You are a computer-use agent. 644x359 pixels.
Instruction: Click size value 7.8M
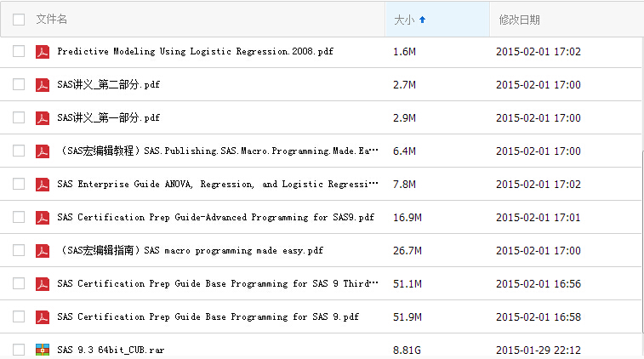[x=405, y=185]
